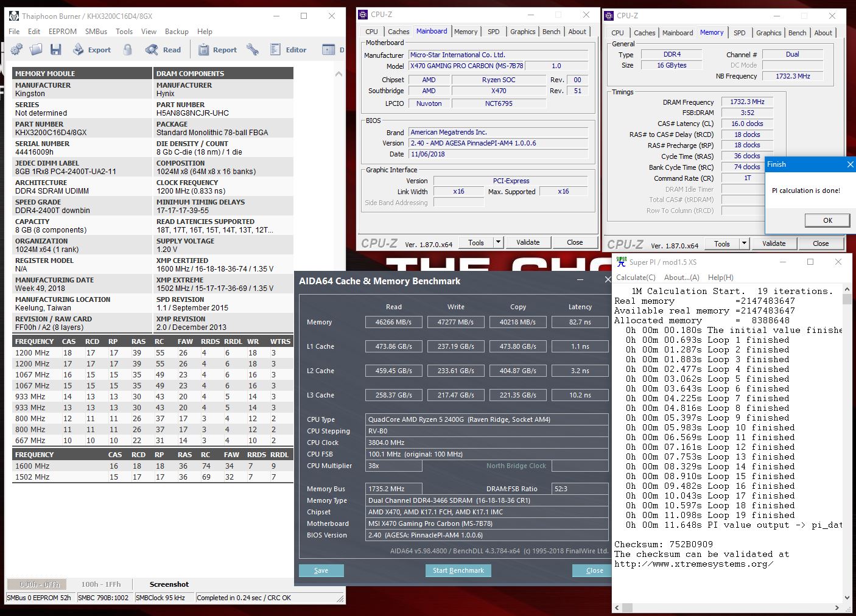Viewport: 856px width, 616px height.
Task: Click part number H5AN8G8NCJR-UHC
Action: coord(192,113)
